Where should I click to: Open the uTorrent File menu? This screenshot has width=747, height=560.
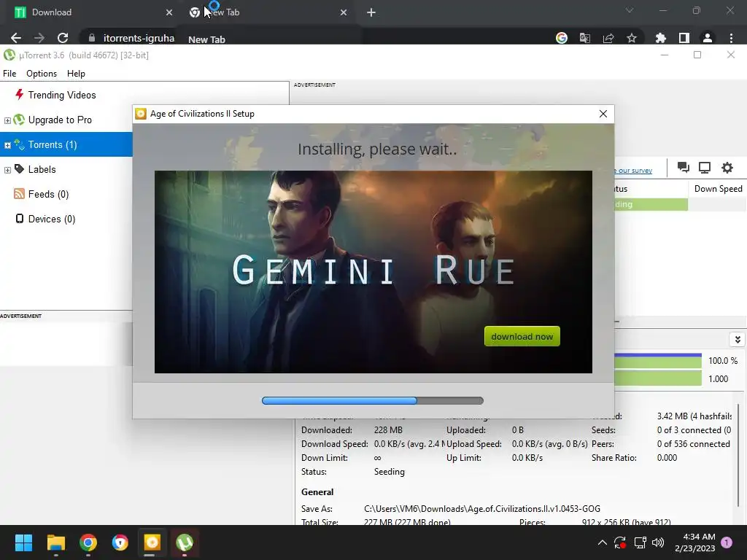coord(9,74)
